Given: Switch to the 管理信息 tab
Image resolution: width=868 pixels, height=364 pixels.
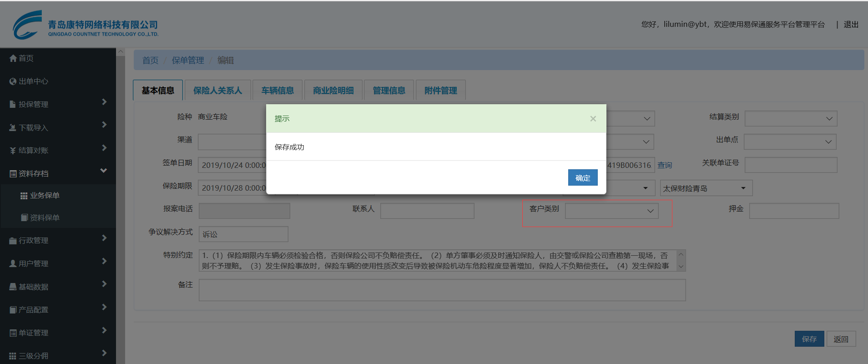Looking at the screenshot, I should pos(389,91).
